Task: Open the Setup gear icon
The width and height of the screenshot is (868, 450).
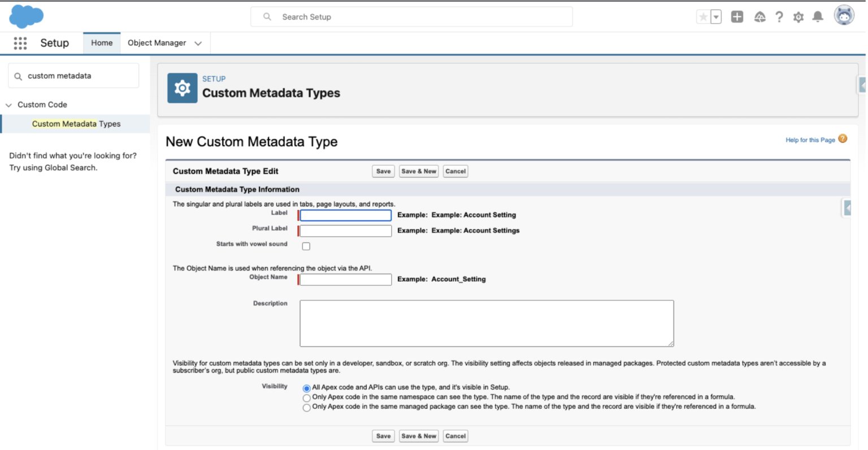Action: tap(798, 17)
